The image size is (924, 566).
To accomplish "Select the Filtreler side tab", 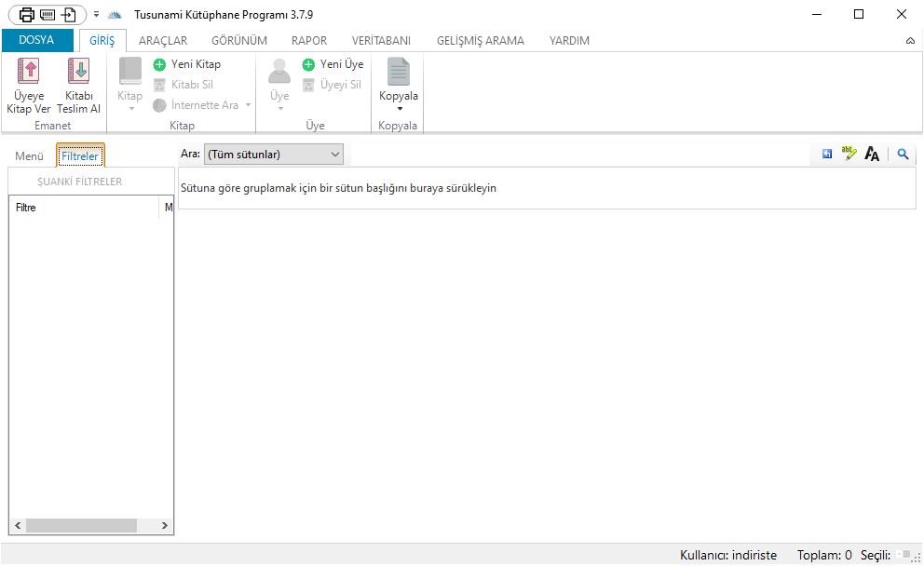I will coord(80,156).
